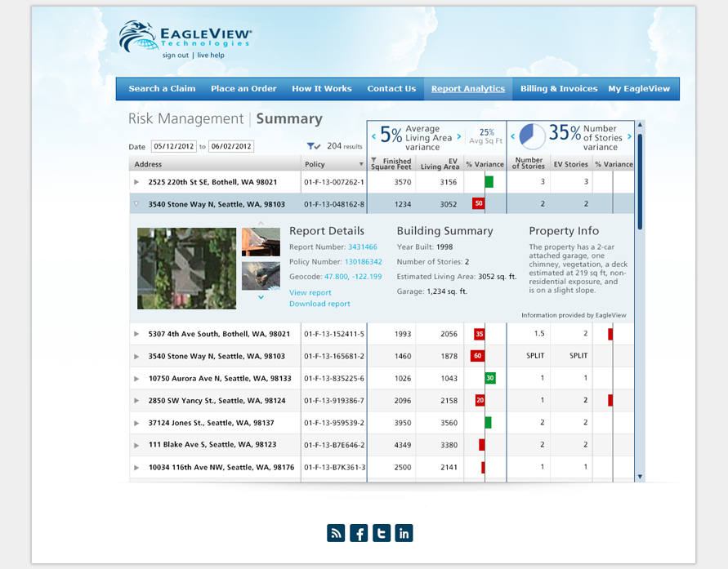Open Contact Us menu item
This screenshot has width=728, height=569.
click(391, 88)
